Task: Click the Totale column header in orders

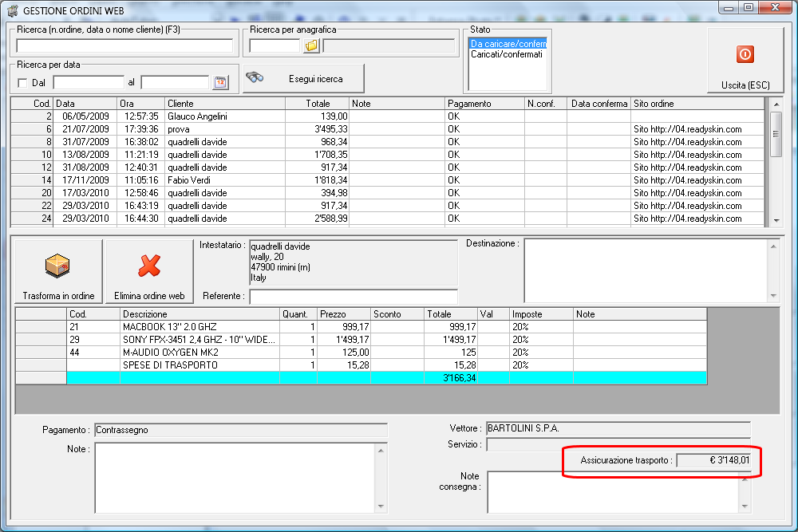Action: click(x=318, y=104)
